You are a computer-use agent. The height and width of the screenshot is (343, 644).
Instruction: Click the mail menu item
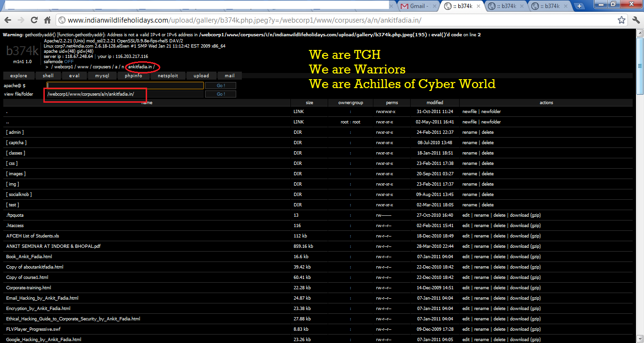pyautogui.click(x=230, y=76)
